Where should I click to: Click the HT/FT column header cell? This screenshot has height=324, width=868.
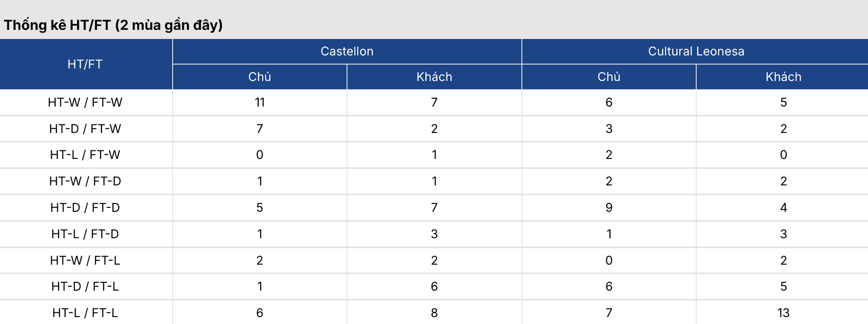tap(85, 65)
